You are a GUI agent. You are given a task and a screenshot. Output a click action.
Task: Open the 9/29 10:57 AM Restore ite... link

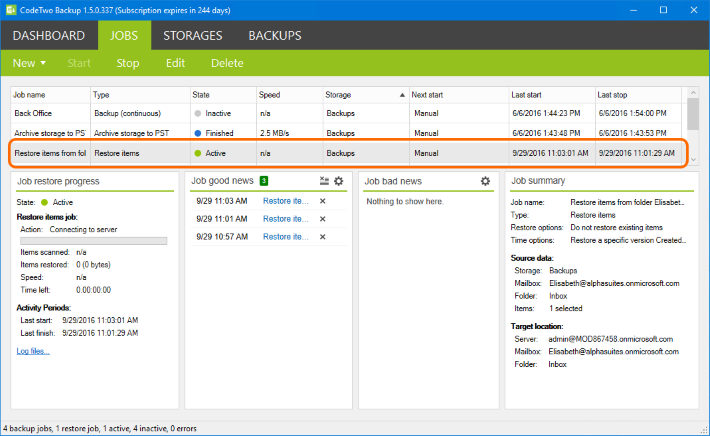(285, 236)
